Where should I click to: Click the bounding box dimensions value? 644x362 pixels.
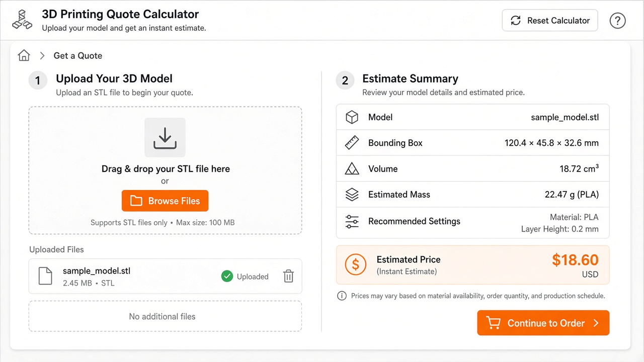tap(551, 143)
